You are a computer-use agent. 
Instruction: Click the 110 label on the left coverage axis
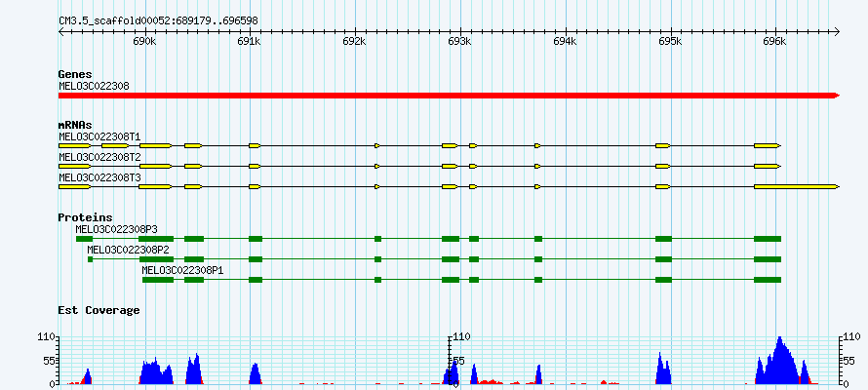[46, 336]
